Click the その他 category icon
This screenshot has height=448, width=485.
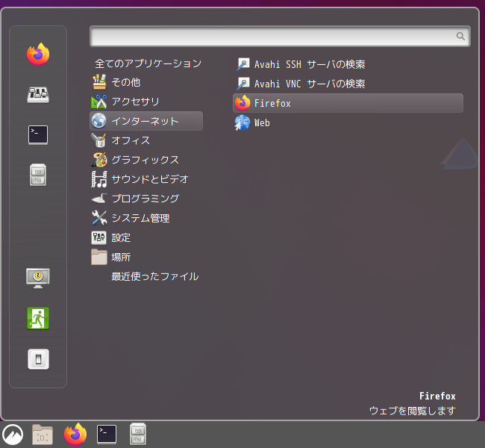coord(99,82)
